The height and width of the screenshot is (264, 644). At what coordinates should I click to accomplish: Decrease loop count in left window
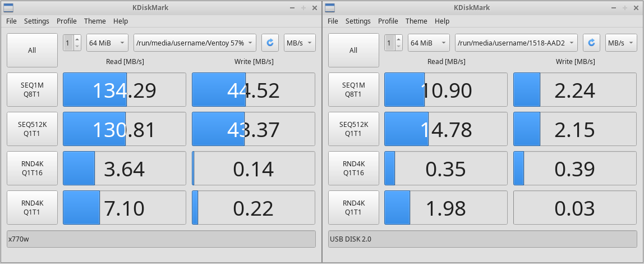(77, 47)
